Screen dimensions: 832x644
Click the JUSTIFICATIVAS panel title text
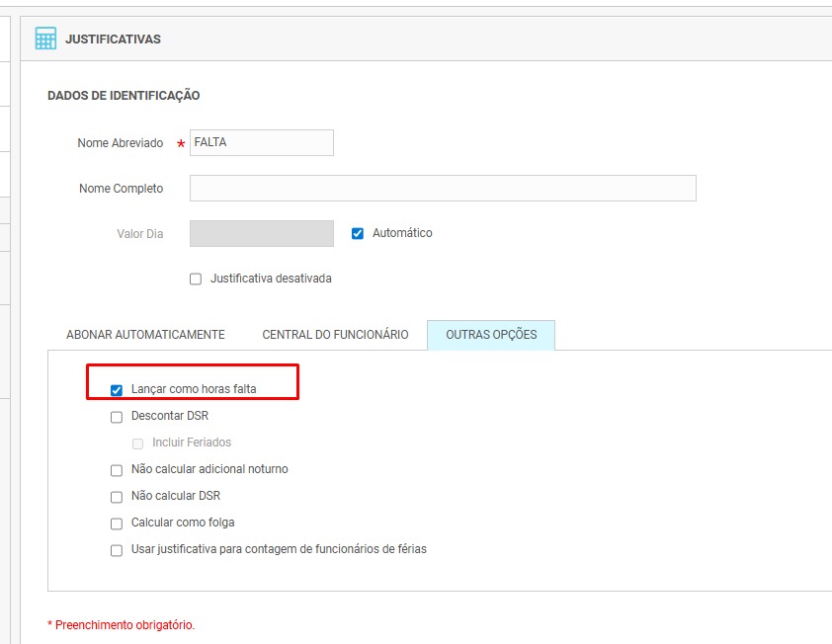pyautogui.click(x=113, y=40)
